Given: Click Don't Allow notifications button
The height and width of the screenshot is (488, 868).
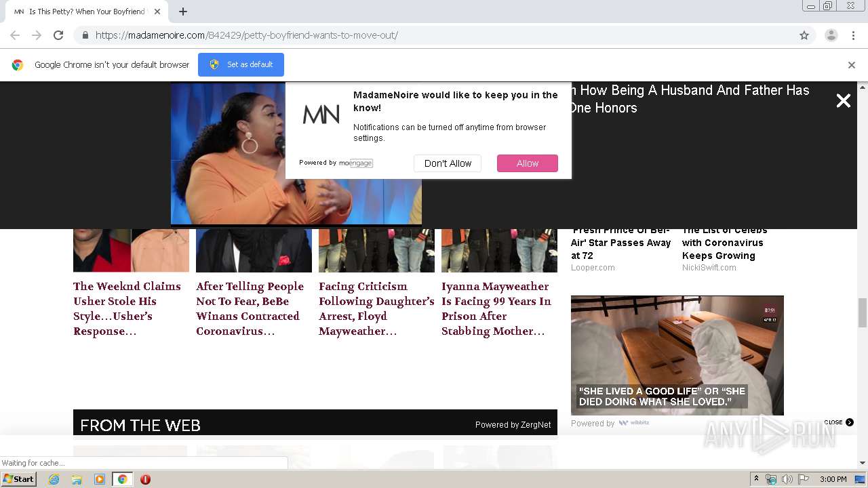Looking at the screenshot, I should click(x=448, y=163).
